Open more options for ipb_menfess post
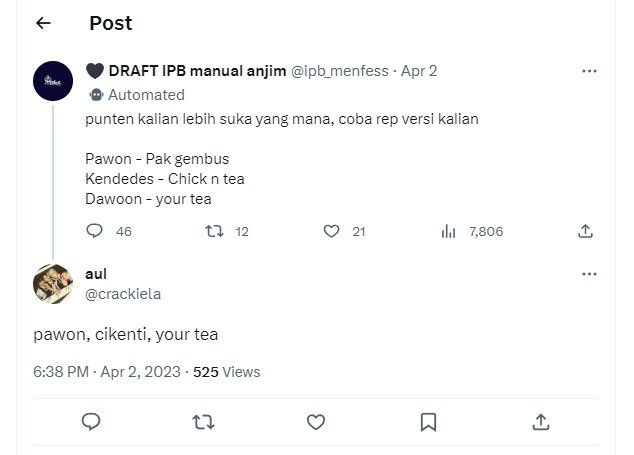The width and height of the screenshot is (634, 455). [x=589, y=72]
